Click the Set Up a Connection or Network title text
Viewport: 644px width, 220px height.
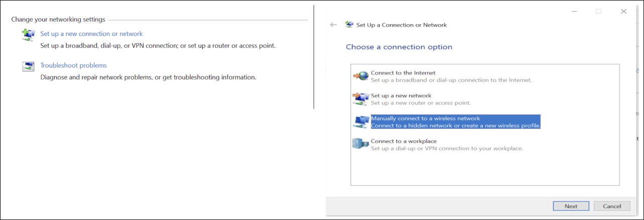tap(401, 25)
